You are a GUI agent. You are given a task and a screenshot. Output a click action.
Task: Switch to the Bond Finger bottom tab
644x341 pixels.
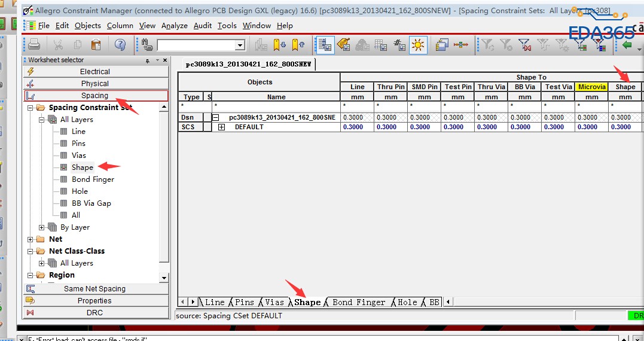point(359,302)
